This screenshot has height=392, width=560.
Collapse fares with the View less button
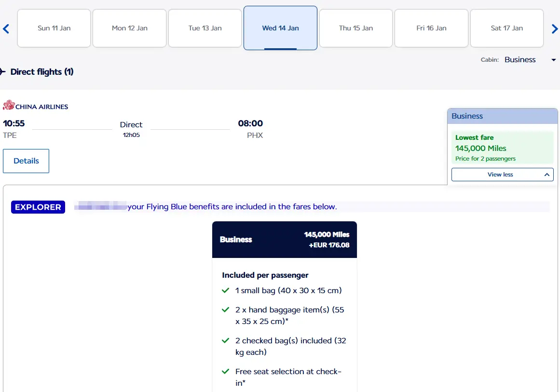click(503, 175)
